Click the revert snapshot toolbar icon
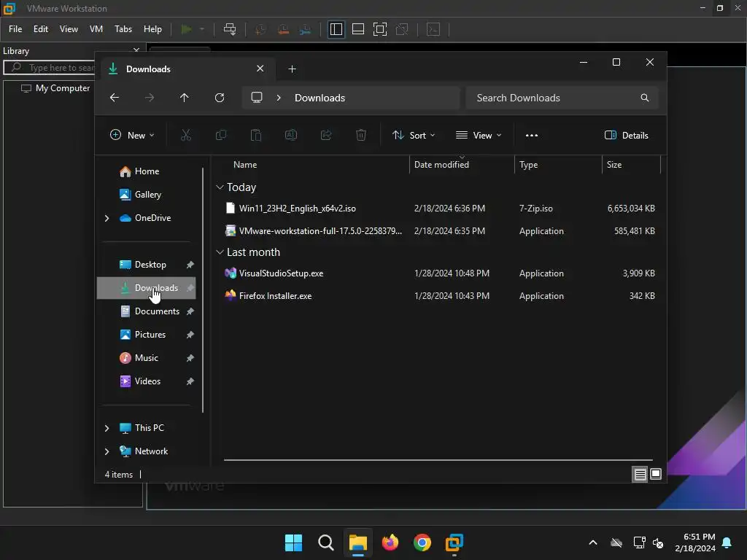This screenshot has height=560, width=747. click(283, 29)
